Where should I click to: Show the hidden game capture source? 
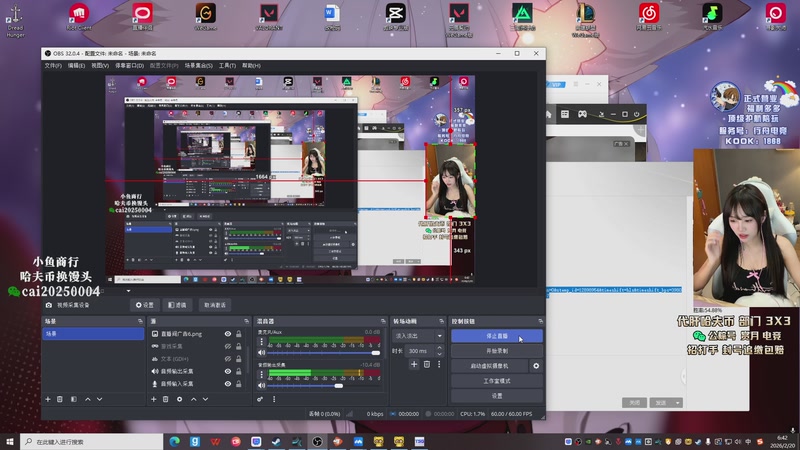pos(228,346)
